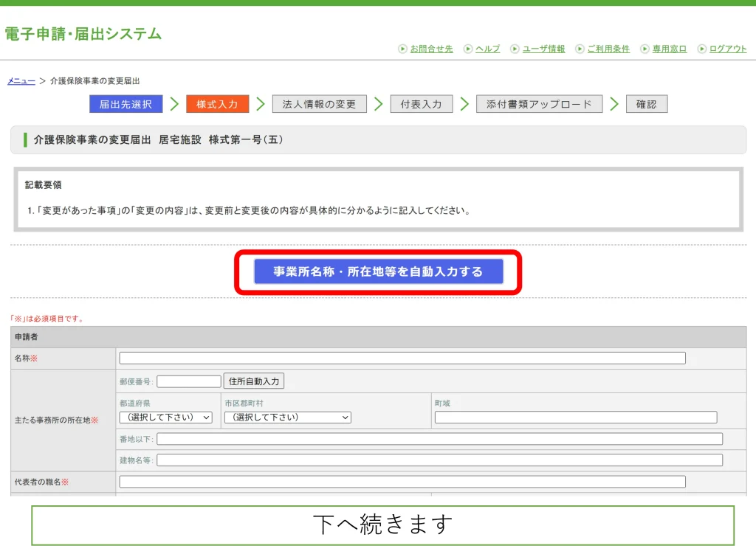
Task: Open the 都道府県 prefecture dropdown
Action: tap(164, 417)
